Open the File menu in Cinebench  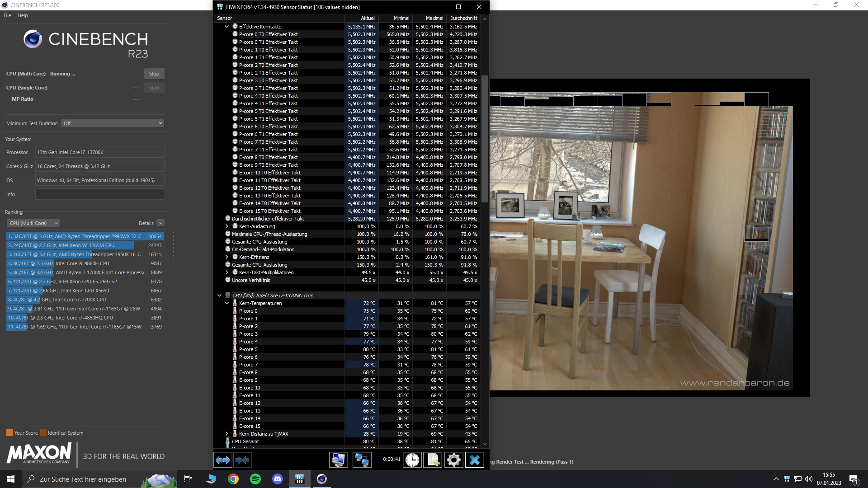coord(7,15)
